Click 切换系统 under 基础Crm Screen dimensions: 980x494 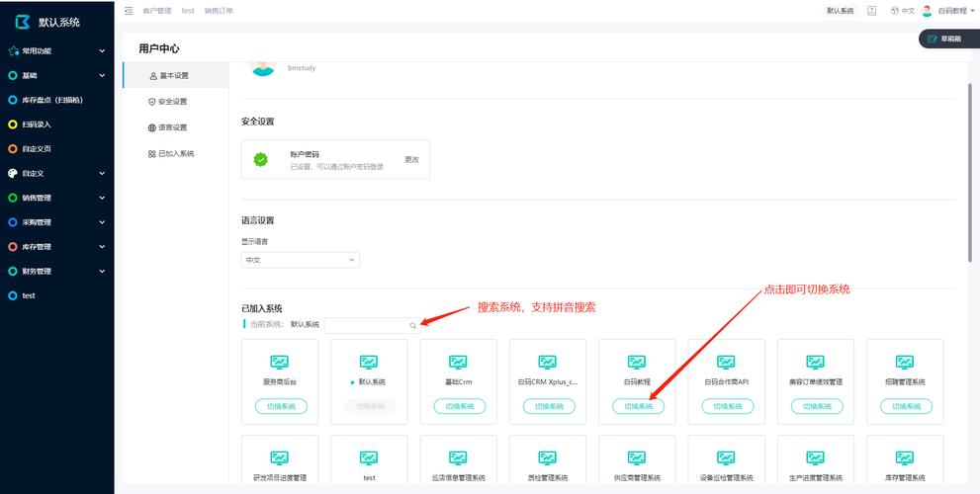point(460,406)
